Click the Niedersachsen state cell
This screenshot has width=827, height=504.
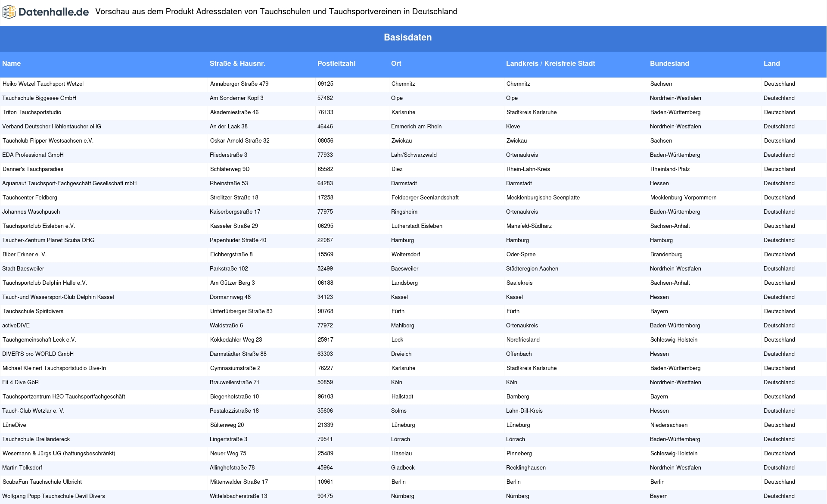click(668, 425)
